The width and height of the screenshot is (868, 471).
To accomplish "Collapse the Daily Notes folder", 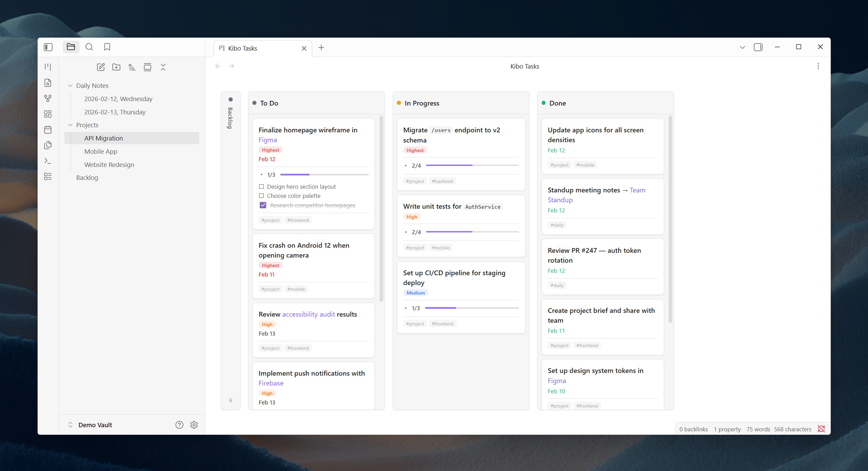I will pyautogui.click(x=70, y=86).
